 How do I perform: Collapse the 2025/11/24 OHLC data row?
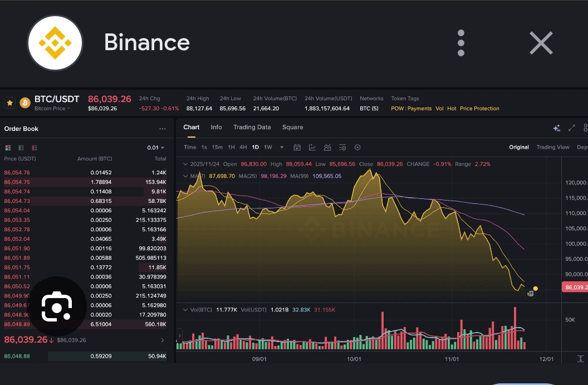coord(185,164)
